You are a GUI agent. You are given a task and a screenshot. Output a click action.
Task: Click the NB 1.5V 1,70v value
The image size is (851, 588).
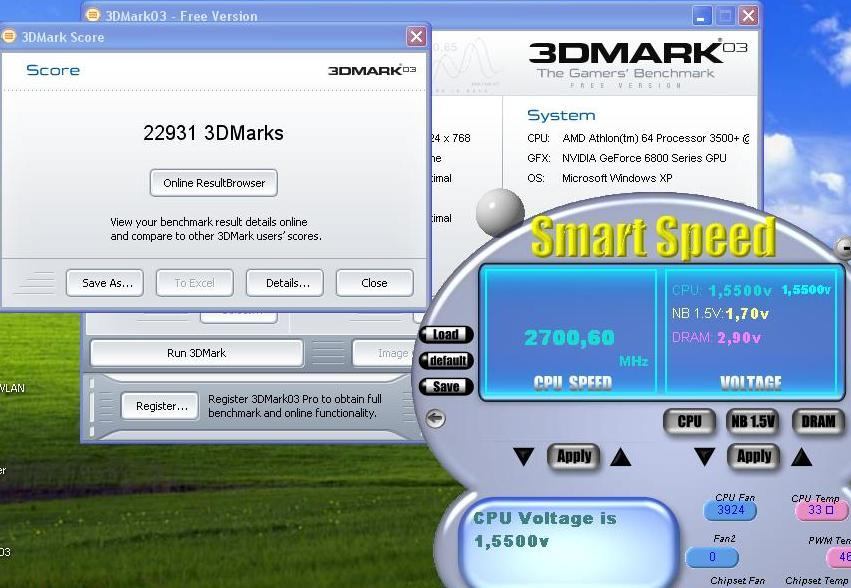746,314
